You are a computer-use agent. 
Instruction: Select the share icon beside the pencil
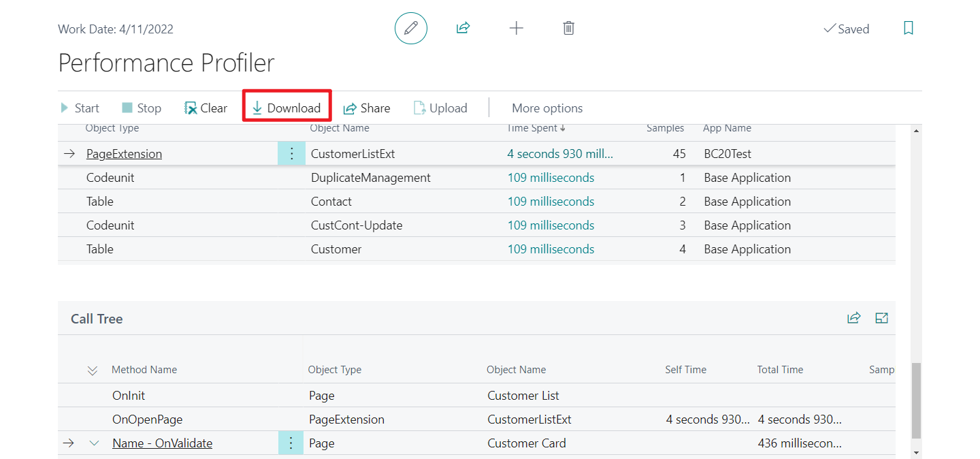tap(463, 28)
